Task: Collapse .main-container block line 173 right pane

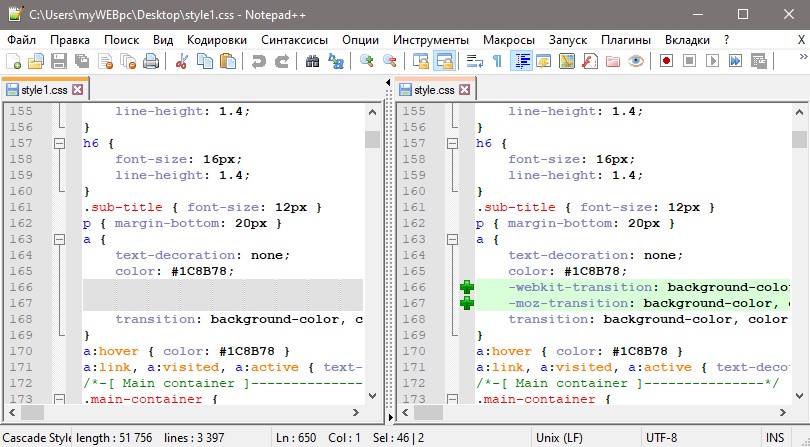Action: click(453, 399)
